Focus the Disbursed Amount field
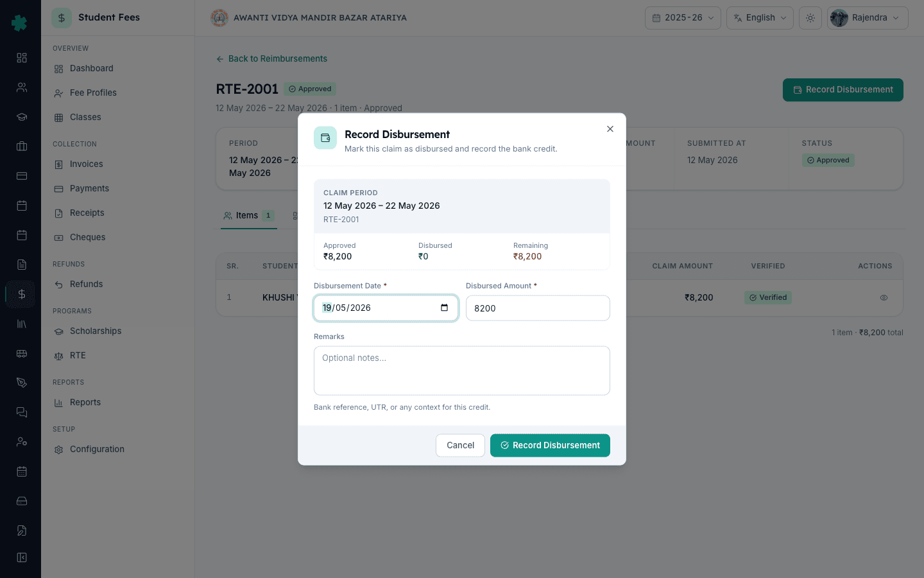Image resolution: width=924 pixels, height=578 pixels. (538, 308)
